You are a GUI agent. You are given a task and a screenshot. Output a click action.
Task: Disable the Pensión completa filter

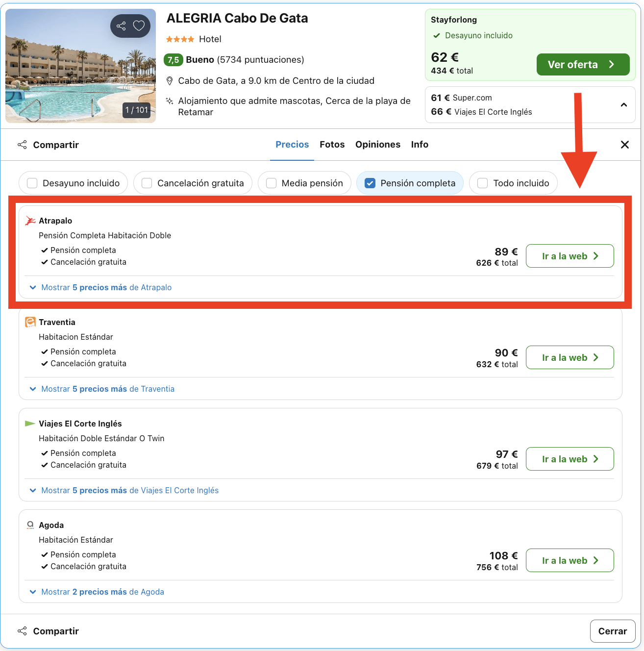point(370,183)
